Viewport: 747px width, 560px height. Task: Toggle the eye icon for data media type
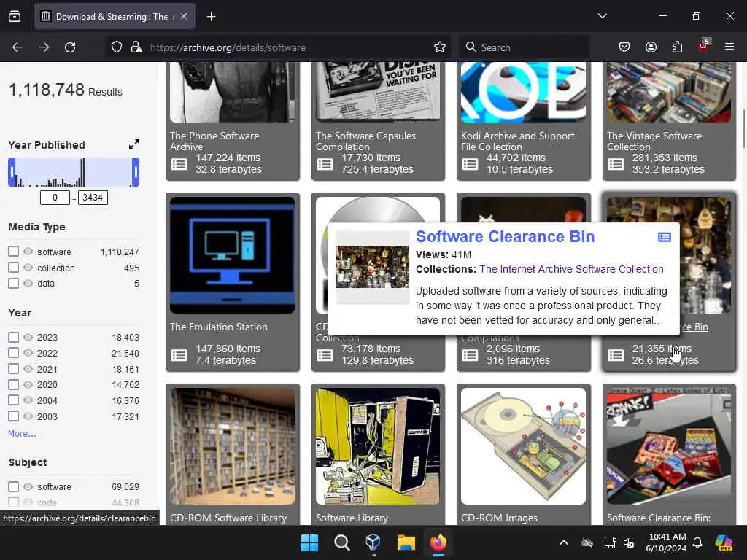[x=28, y=284]
